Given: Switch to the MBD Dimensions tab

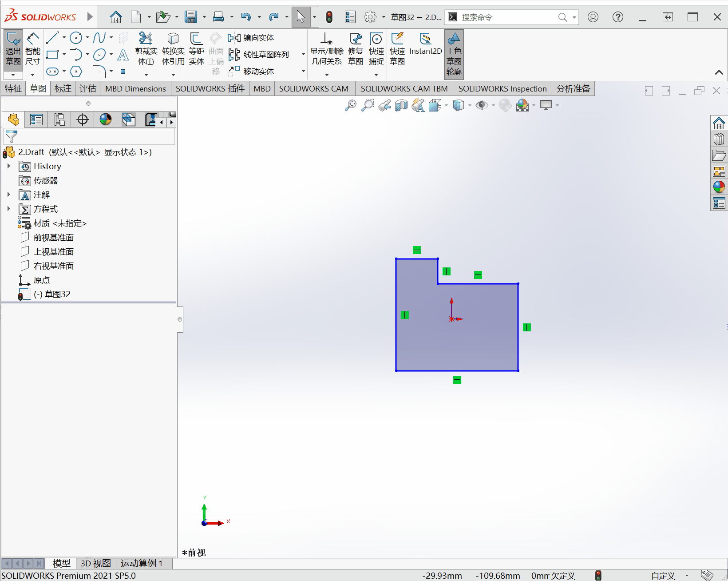Looking at the screenshot, I should 135,88.
